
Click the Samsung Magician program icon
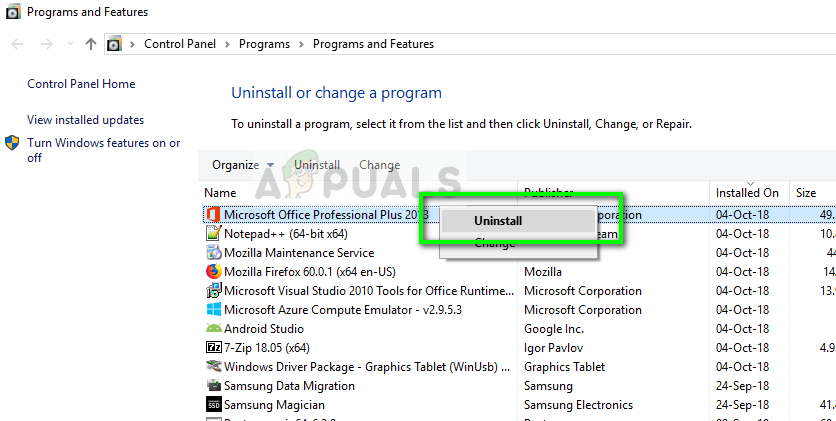tap(213, 405)
